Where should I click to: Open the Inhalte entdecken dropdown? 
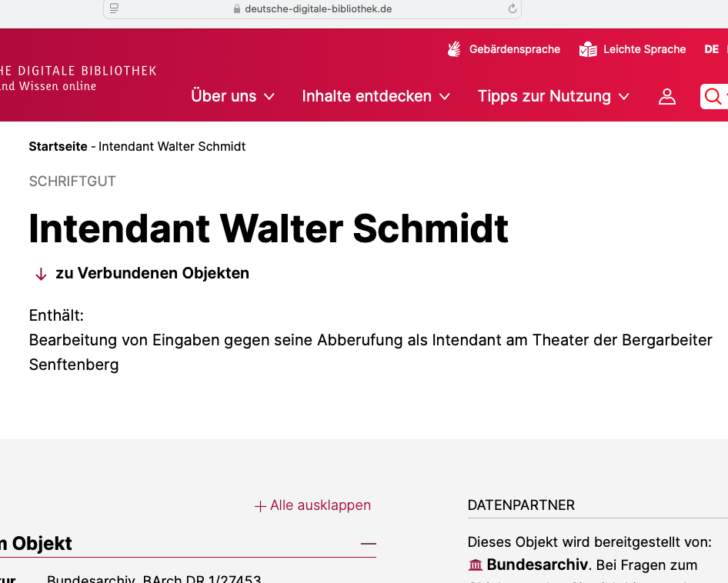pyautogui.click(x=376, y=96)
